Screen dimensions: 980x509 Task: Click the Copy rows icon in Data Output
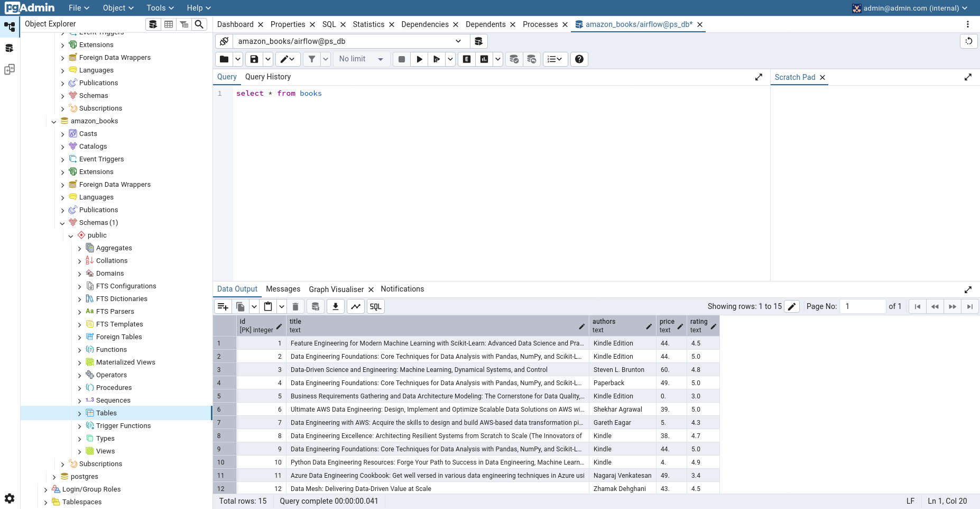pyautogui.click(x=241, y=306)
